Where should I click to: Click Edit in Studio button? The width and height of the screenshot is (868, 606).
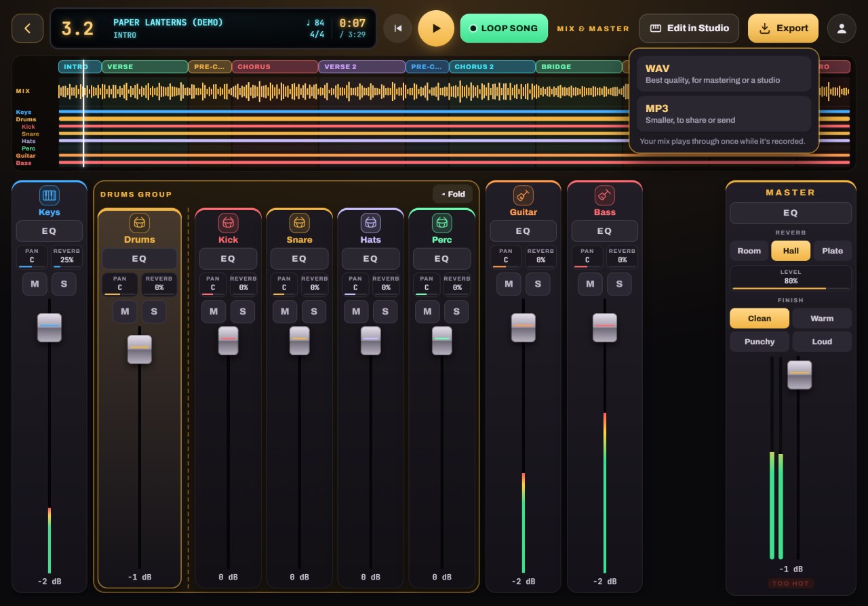689,28
